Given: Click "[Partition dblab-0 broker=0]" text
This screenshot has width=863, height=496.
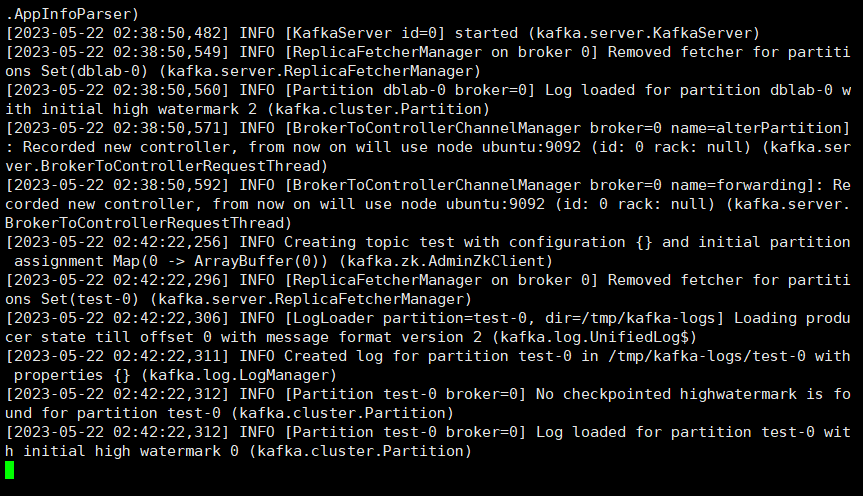Looking at the screenshot, I should [x=409, y=90].
